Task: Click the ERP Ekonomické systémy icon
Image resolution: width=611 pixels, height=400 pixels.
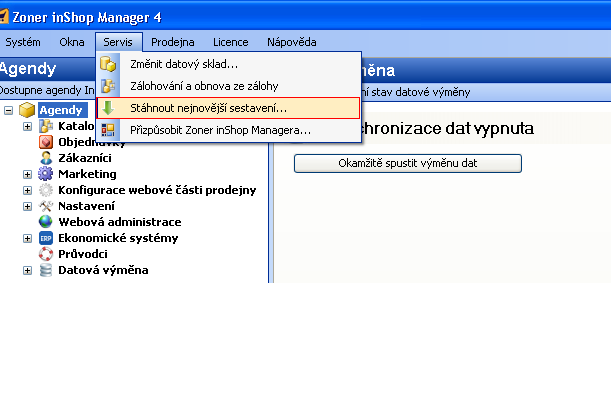Action: [46, 238]
